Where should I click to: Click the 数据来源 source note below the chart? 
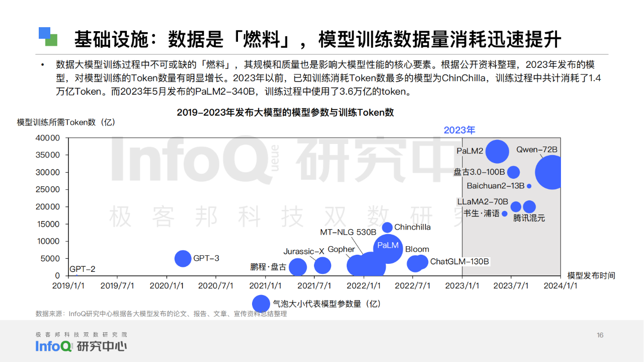coord(161,314)
